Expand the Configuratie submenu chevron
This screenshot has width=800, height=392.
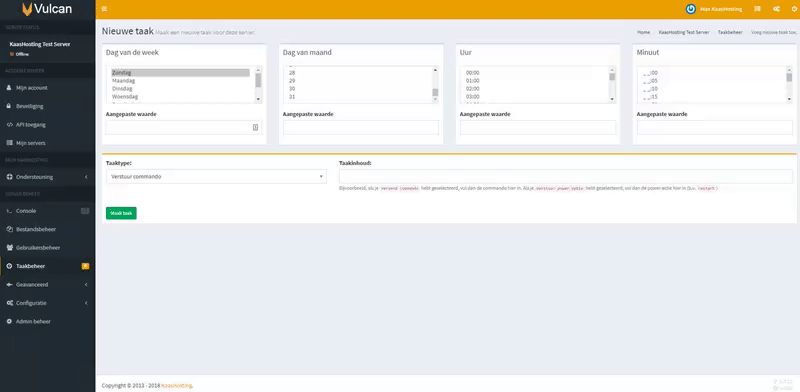click(86, 303)
